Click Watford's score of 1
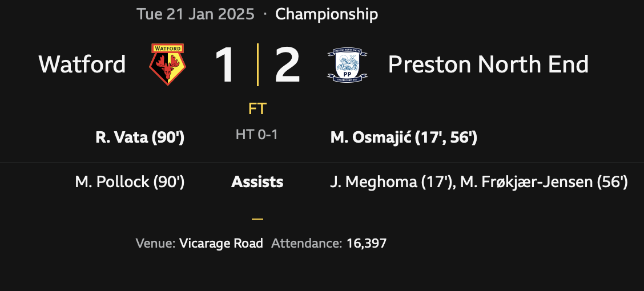Screen dimensions: 644x291 (x=225, y=66)
